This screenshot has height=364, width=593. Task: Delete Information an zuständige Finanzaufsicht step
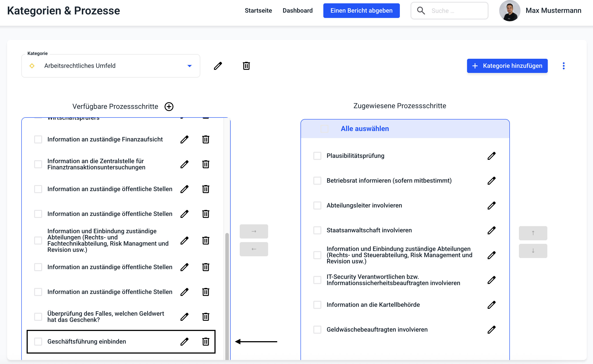click(x=205, y=139)
